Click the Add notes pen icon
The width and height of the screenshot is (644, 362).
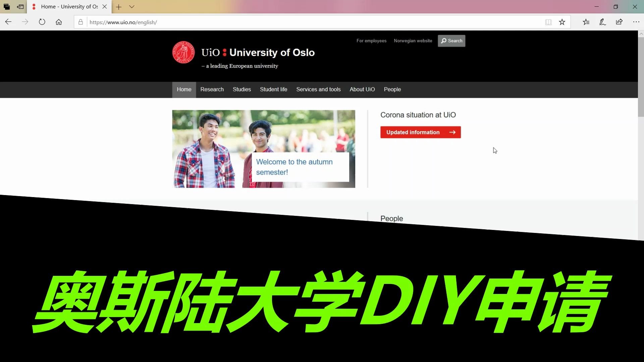click(x=602, y=22)
